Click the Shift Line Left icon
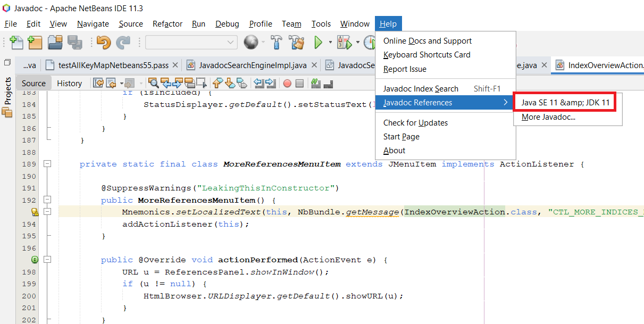Viewport: 644px width, 324px height. click(259, 83)
